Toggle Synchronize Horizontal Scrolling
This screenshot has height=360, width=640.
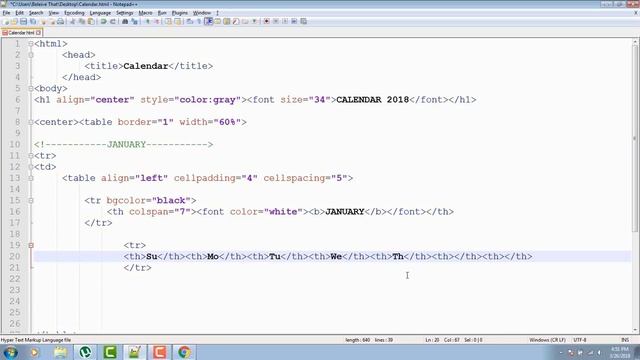click(178, 21)
